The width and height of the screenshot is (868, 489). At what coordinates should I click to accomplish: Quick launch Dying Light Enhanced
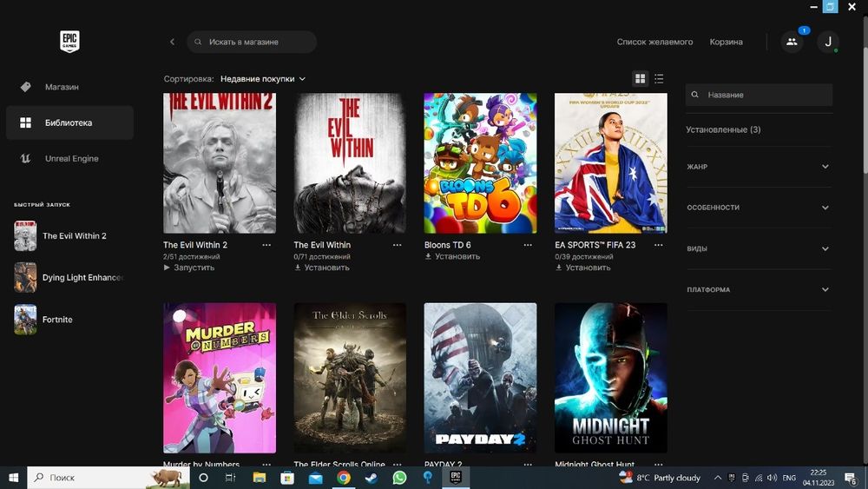coord(69,277)
